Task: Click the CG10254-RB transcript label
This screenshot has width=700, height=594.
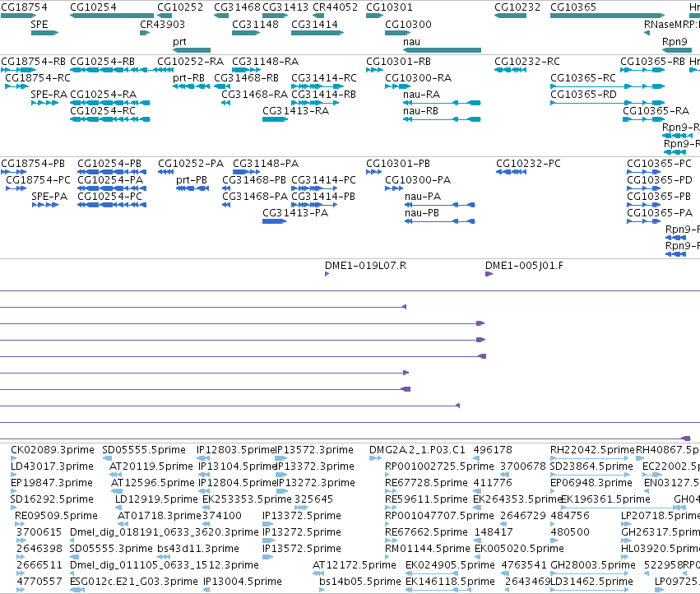Action: tap(103, 62)
